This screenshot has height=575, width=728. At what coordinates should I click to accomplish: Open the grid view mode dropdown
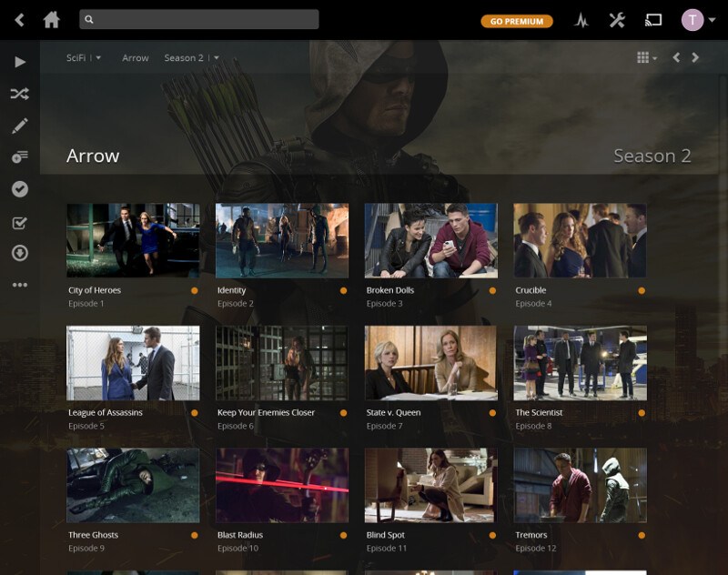647,57
